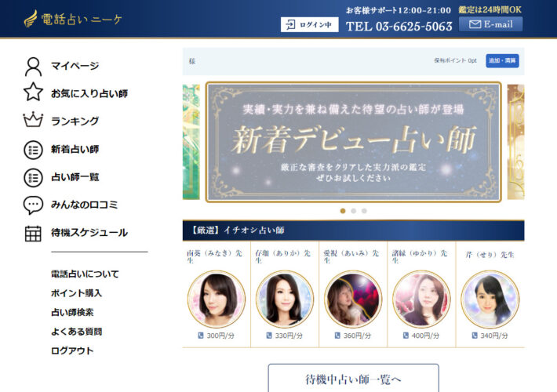Click the E-mail button in header
Viewport: 557px width, 392px height.
pos(490,24)
